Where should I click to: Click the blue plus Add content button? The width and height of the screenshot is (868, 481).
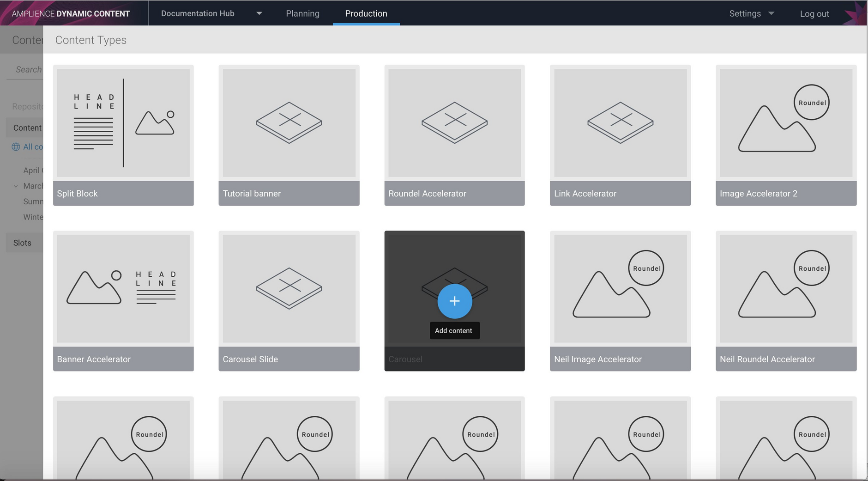tap(455, 301)
